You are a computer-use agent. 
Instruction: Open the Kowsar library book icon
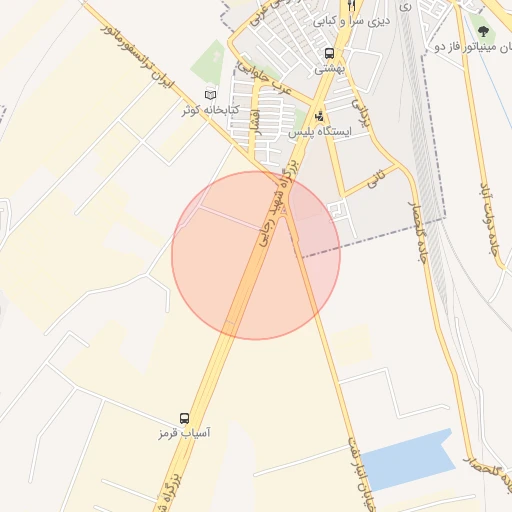pyautogui.click(x=210, y=95)
